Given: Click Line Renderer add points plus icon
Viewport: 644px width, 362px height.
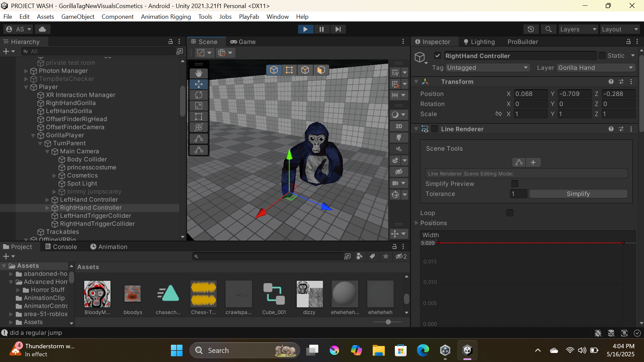Looking at the screenshot, I should (533, 162).
